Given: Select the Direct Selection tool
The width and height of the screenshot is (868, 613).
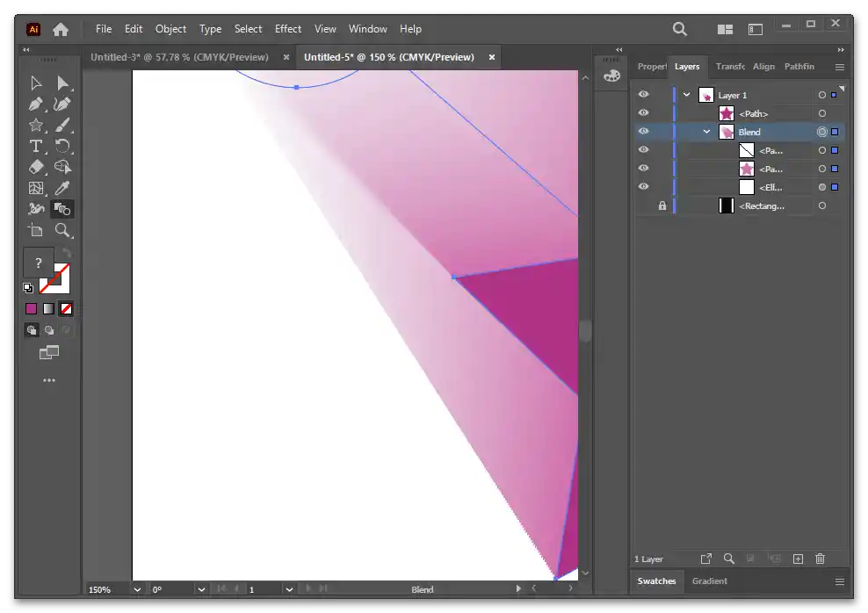Looking at the screenshot, I should click(x=62, y=83).
